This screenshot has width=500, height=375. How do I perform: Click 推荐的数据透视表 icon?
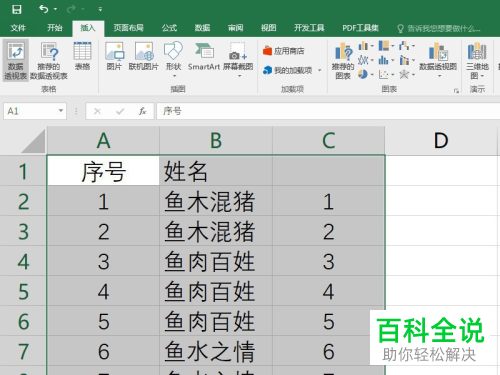click(49, 60)
